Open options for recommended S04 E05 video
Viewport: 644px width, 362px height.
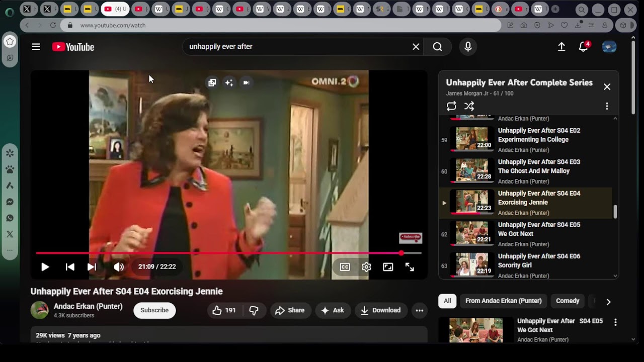[615, 322]
